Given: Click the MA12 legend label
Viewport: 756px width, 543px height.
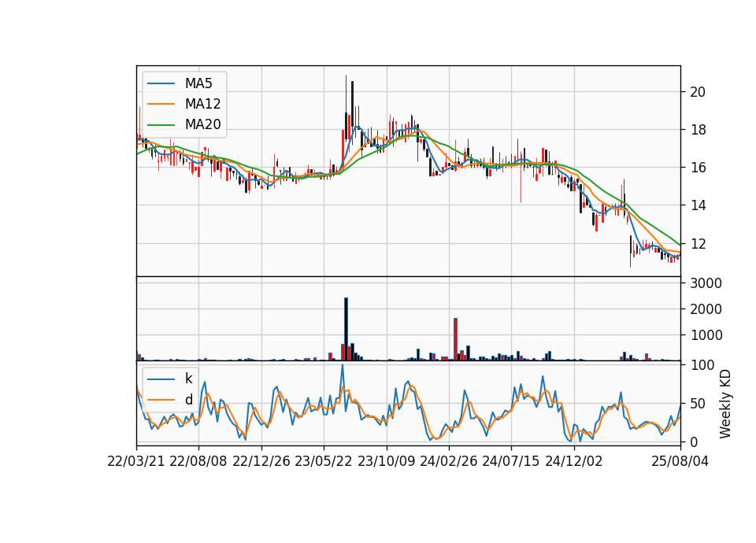Looking at the screenshot, I should click(202, 104).
